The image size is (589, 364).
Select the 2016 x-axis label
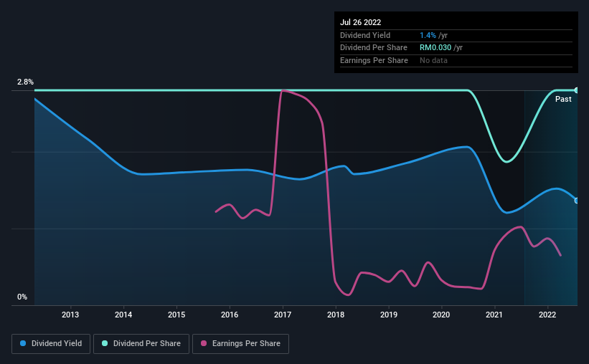pyautogui.click(x=230, y=315)
